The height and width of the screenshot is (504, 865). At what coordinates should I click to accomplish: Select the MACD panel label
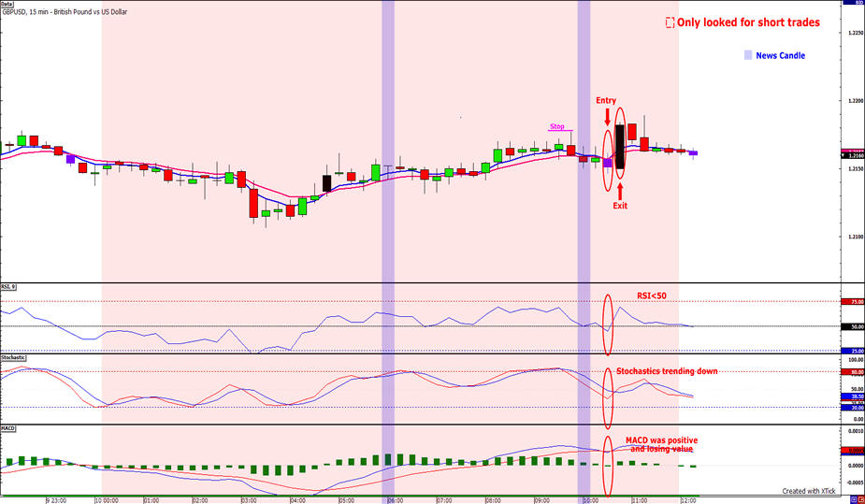[7, 428]
